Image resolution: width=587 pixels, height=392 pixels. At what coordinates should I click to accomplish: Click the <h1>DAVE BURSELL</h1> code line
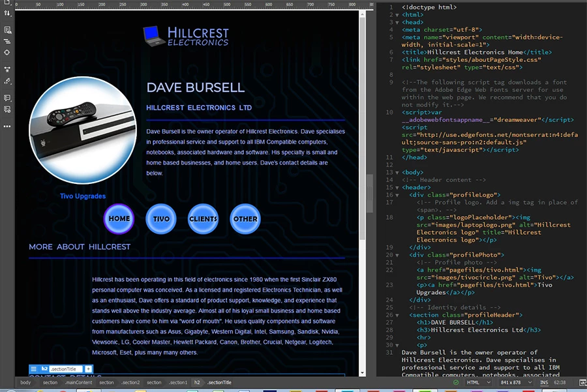(x=455, y=322)
